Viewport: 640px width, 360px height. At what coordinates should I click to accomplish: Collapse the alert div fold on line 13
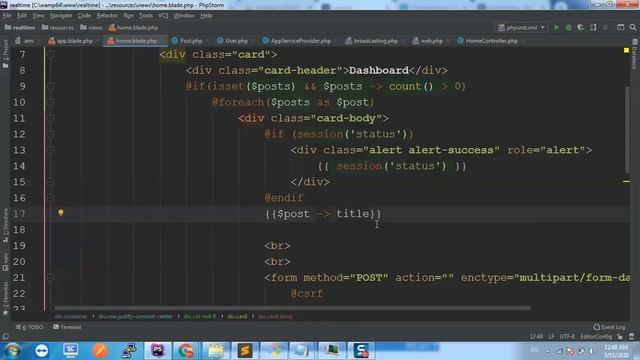(51, 150)
